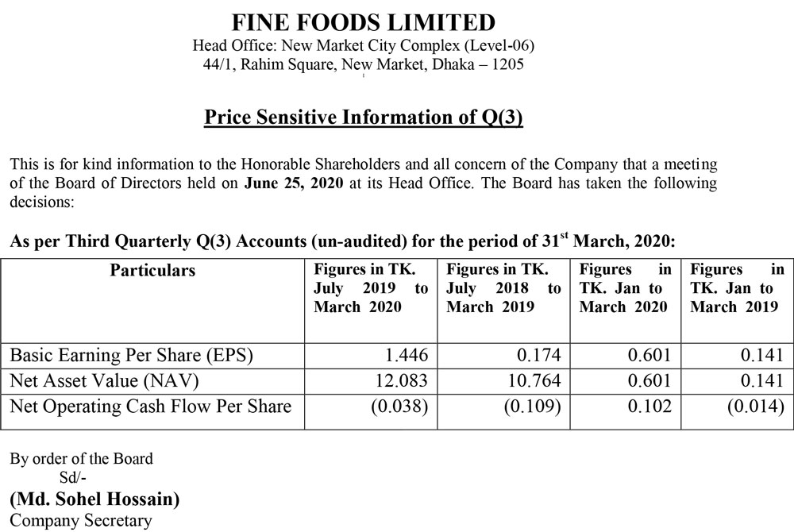794x532 pixels.
Task: Select the Particulars column header
Action: coord(152,270)
